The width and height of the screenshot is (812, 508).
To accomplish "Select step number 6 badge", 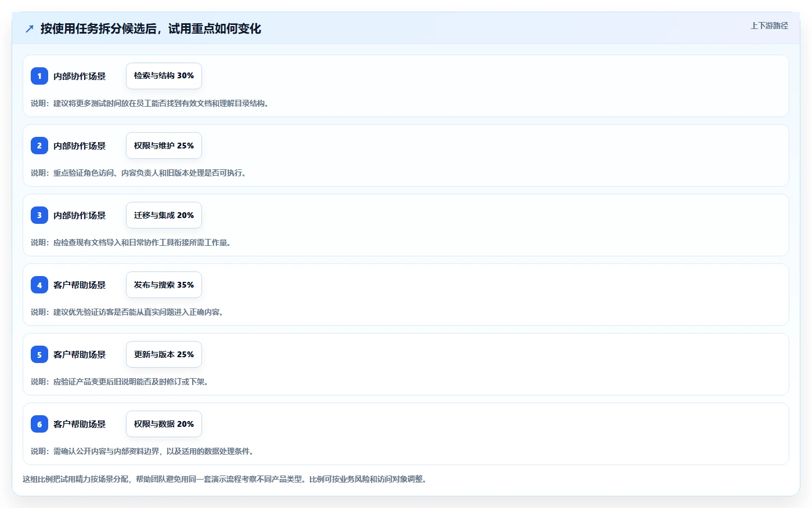I will point(39,424).
